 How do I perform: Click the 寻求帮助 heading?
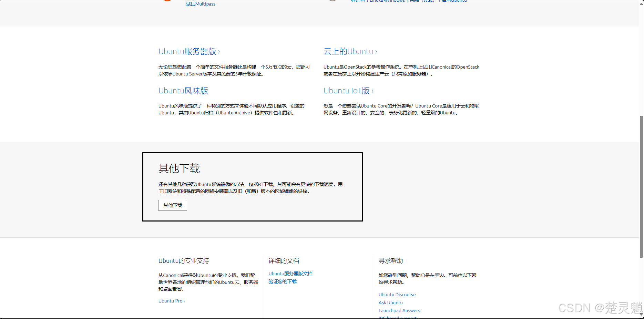pyautogui.click(x=391, y=261)
